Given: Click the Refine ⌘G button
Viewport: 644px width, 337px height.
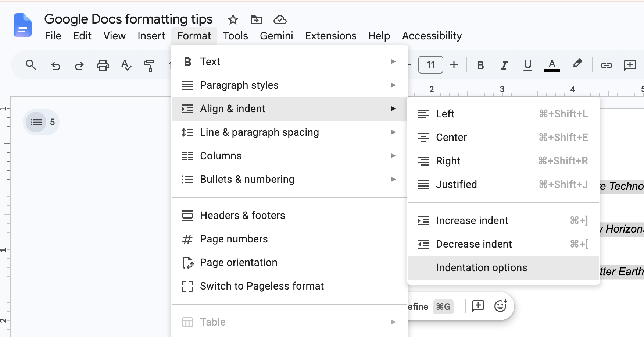Looking at the screenshot, I should point(431,306).
